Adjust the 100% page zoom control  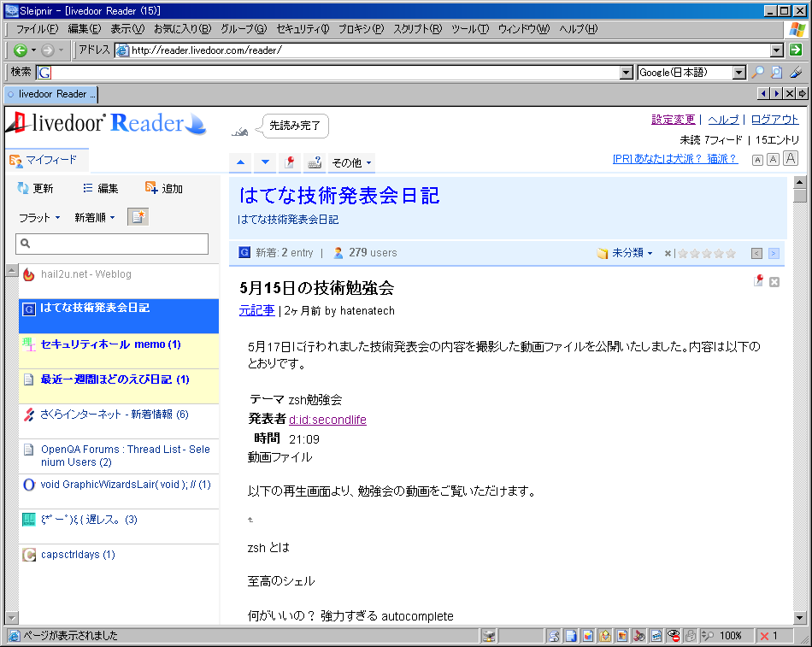coord(731,635)
